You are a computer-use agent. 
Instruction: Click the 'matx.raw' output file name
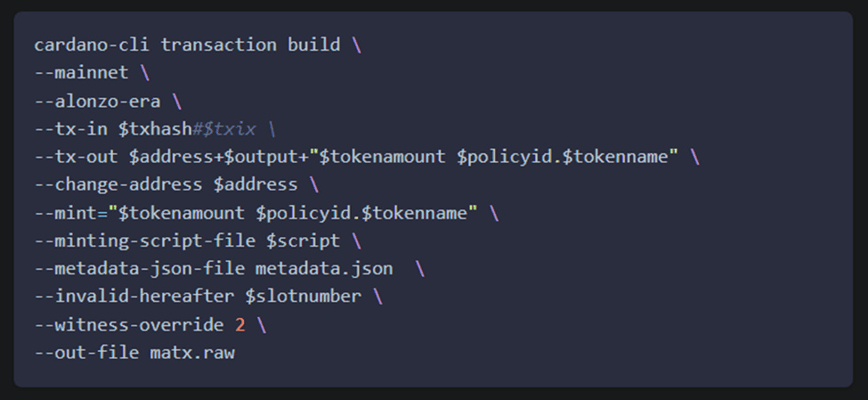(192, 353)
